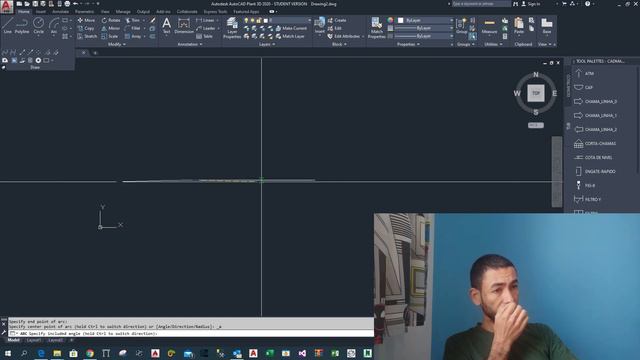Click the TOP face of ViewCube
The image size is (640, 360).
[536, 93]
